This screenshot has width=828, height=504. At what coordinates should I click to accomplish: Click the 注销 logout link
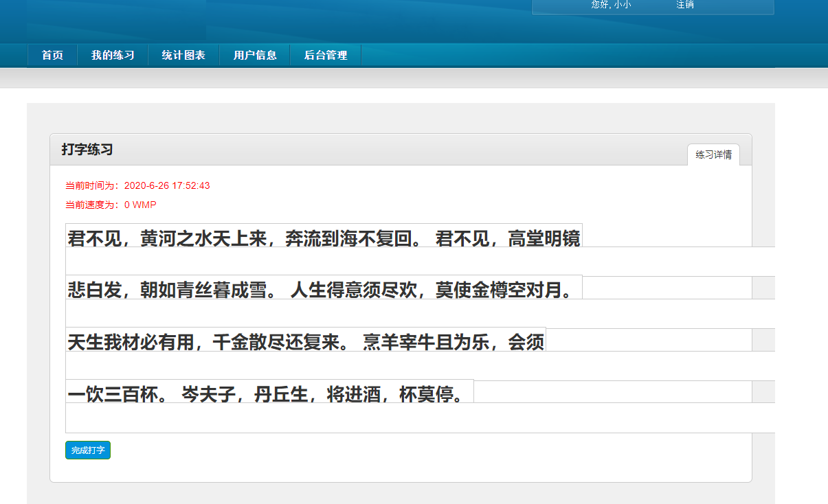(685, 5)
